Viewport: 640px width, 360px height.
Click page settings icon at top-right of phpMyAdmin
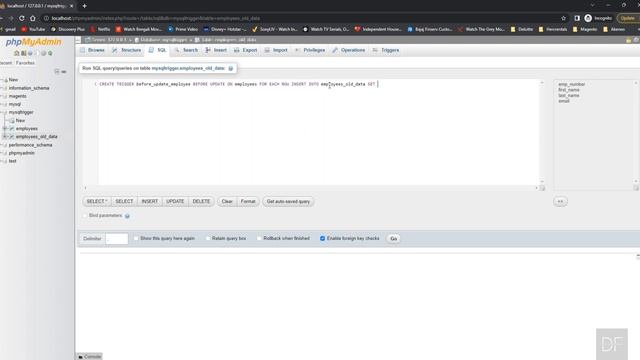(636, 40)
